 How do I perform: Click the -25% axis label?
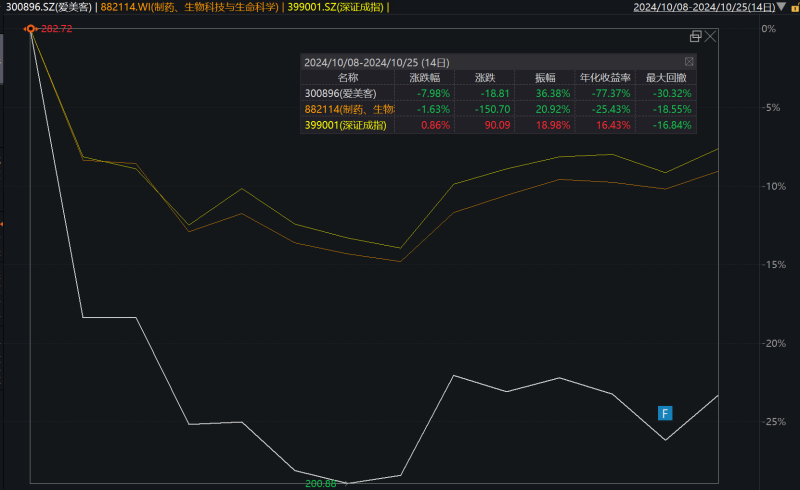click(774, 422)
